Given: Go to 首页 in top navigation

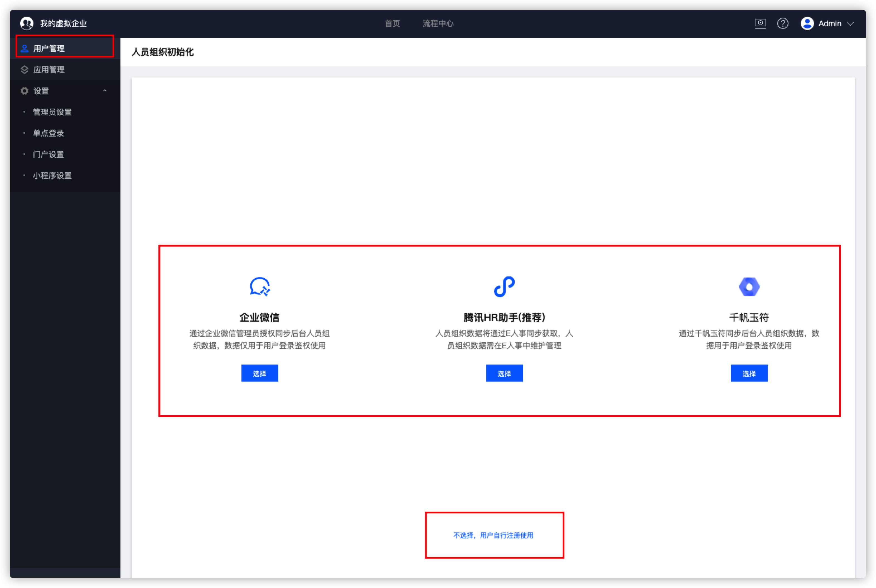Looking at the screenshot, I should [393, 23].
